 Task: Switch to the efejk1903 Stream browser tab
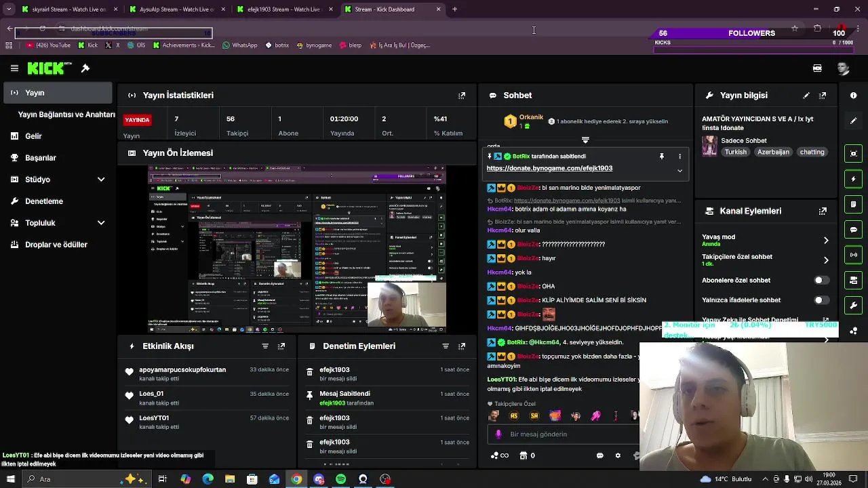pos(283,9)
